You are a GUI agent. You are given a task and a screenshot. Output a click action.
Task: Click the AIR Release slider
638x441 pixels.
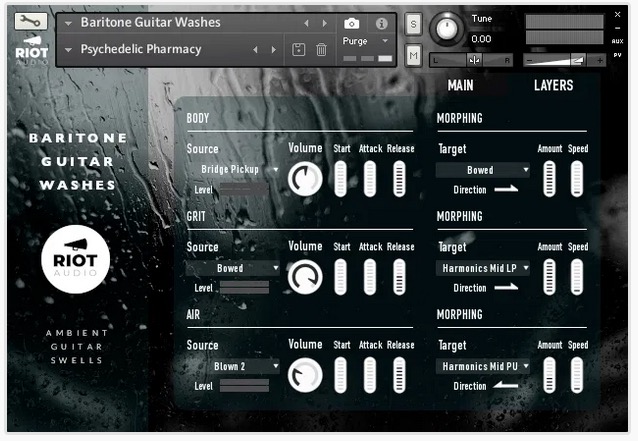(x=400, y=375)
